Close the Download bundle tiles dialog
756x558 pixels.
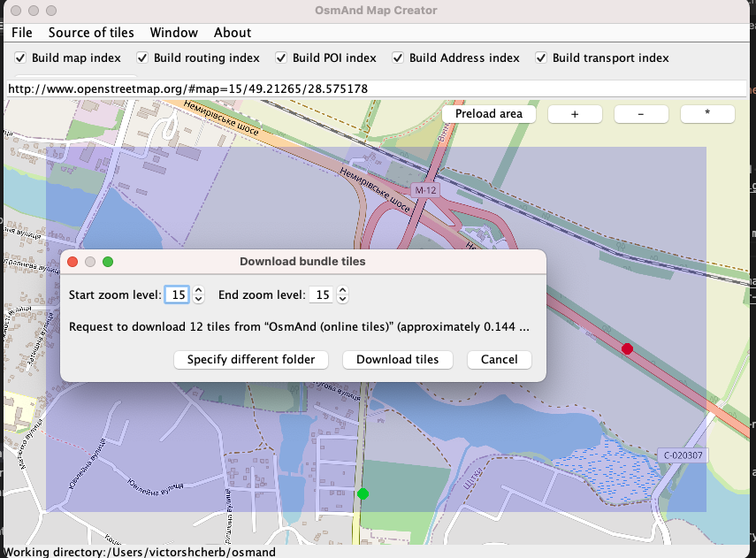click(x=73, y=262)
